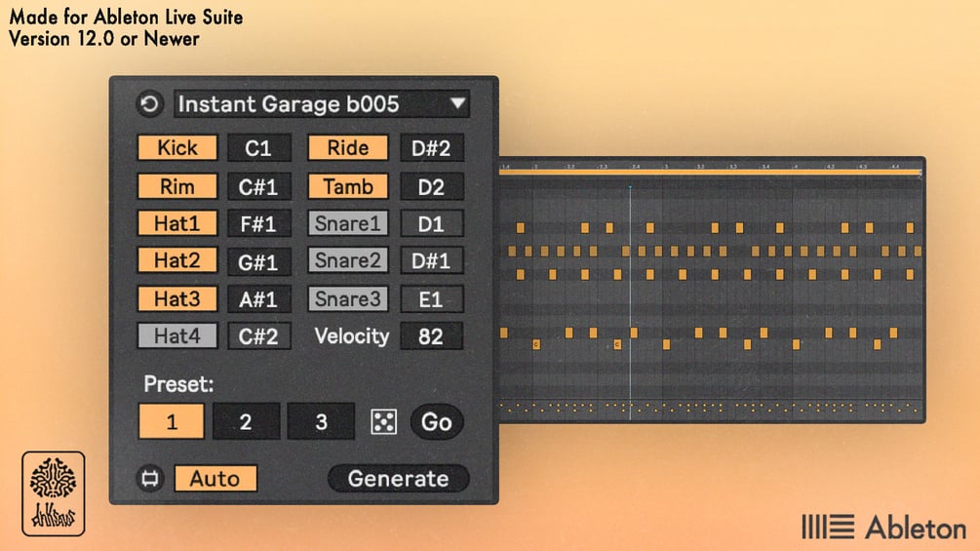Open the Instant Garage b005 preset dropdown
This screenshot has width=980, height=551.
(322, 103)
